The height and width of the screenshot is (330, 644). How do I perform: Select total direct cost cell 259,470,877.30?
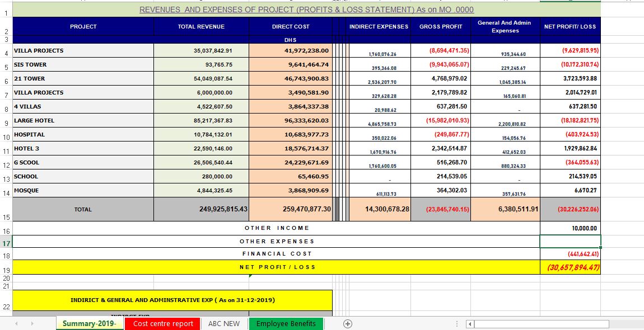(291, 209)
